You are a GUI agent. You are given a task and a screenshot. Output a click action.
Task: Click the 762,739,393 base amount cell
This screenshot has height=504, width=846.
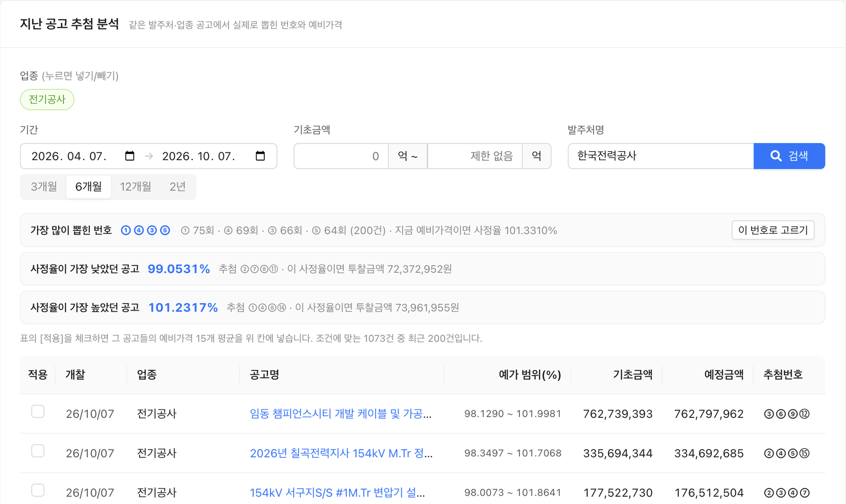[x=618, y=414]
